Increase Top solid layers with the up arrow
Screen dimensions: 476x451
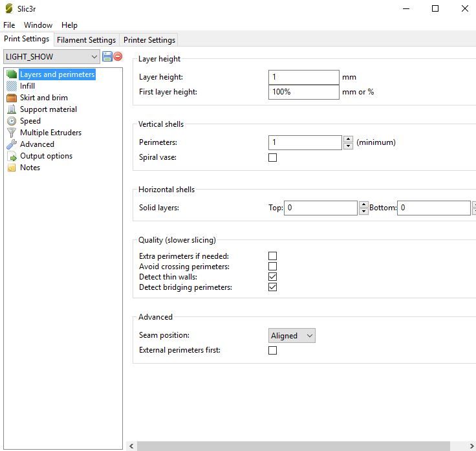click(363, 204)
